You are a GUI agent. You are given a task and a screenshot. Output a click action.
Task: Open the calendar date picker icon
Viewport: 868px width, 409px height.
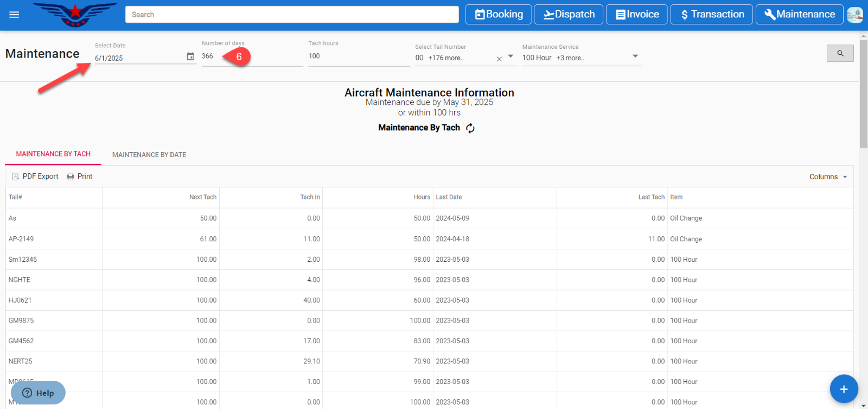click(x=190, y=56)
